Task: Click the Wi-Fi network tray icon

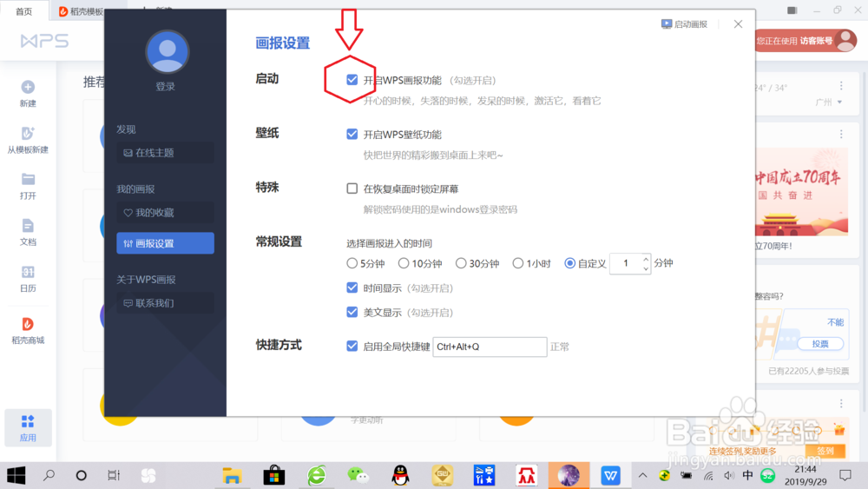Action: point(708,476)
